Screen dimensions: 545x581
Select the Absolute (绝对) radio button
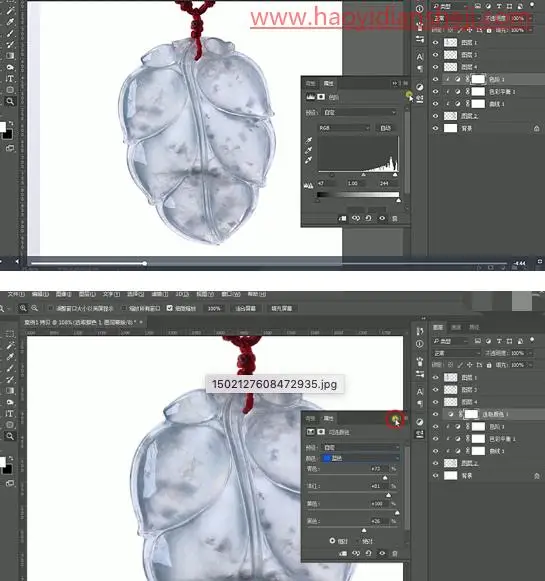click(x=358, y=541)
